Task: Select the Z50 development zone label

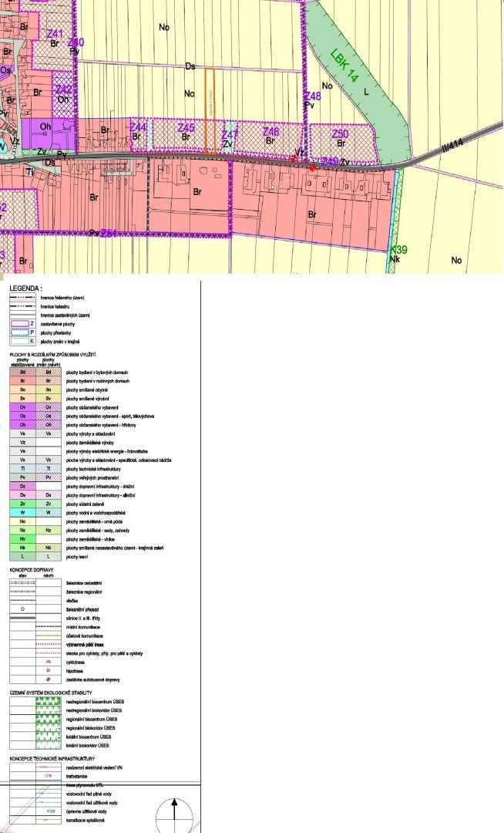Action: 340,134
